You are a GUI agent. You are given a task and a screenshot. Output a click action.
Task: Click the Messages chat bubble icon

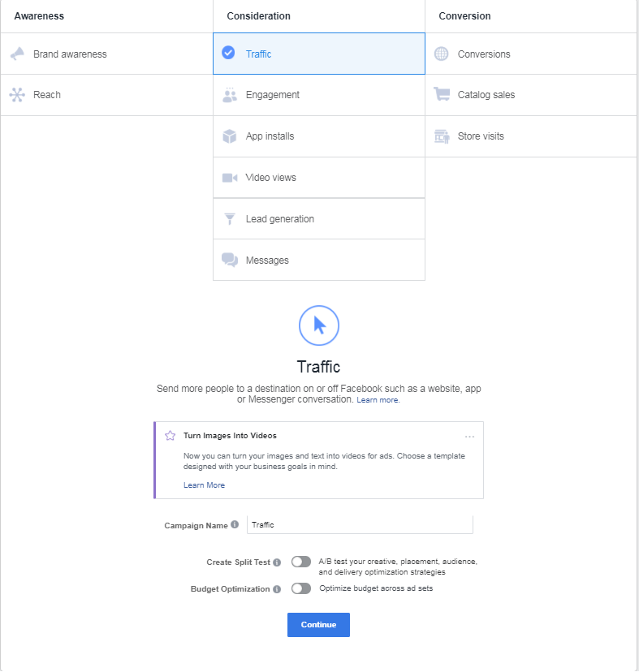pos(230,260)
